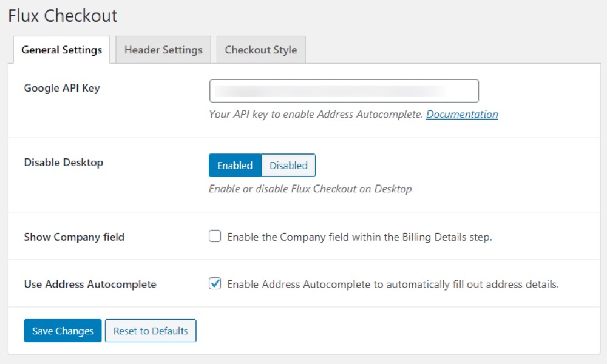
Task: Focus the Google API Key input field
Action: click(344, 91)
